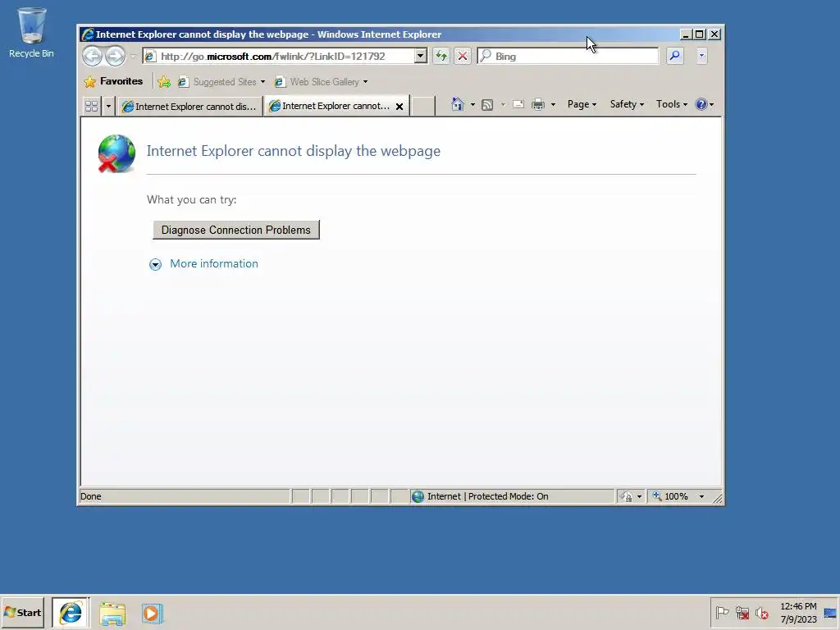Expand the address bar history dropdown
The image size is (840, 630).
pos(421,56)
